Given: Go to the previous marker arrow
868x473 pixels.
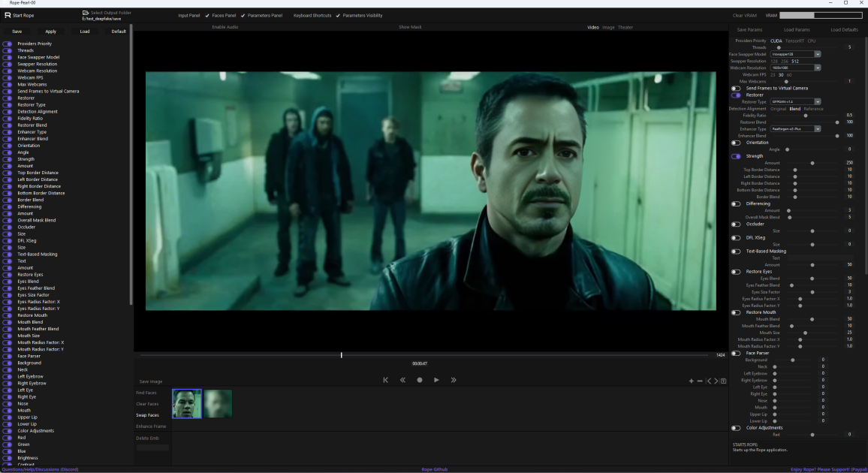Looking at the screenshot, I should [x=709, y=381].
